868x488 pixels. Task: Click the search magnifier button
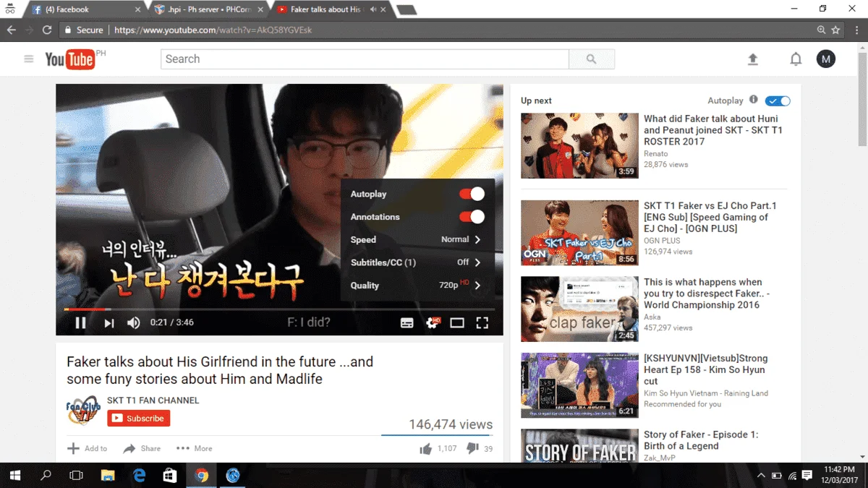(x=592, y=59)
